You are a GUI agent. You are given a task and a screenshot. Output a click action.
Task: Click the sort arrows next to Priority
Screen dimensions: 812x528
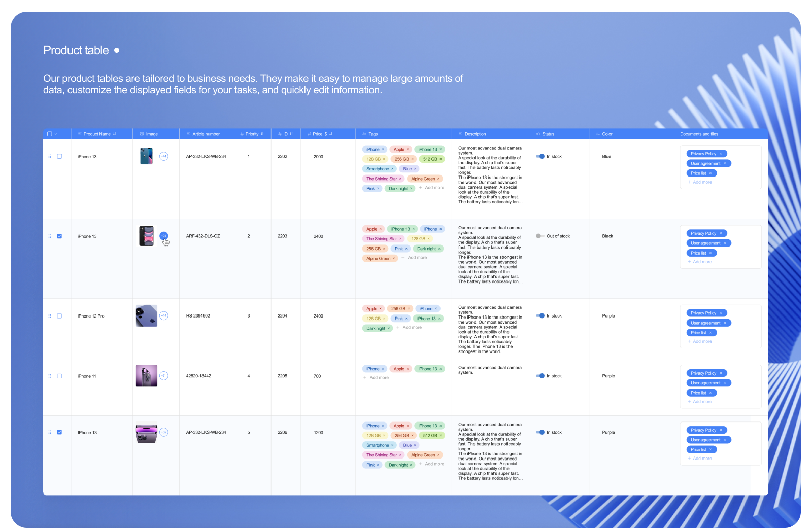262,134
